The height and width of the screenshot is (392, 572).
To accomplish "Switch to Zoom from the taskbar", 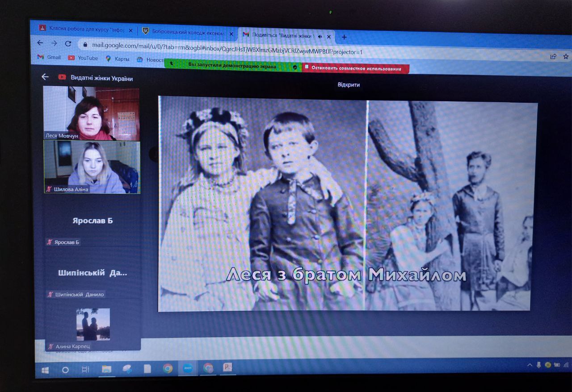I will [188, 368].
